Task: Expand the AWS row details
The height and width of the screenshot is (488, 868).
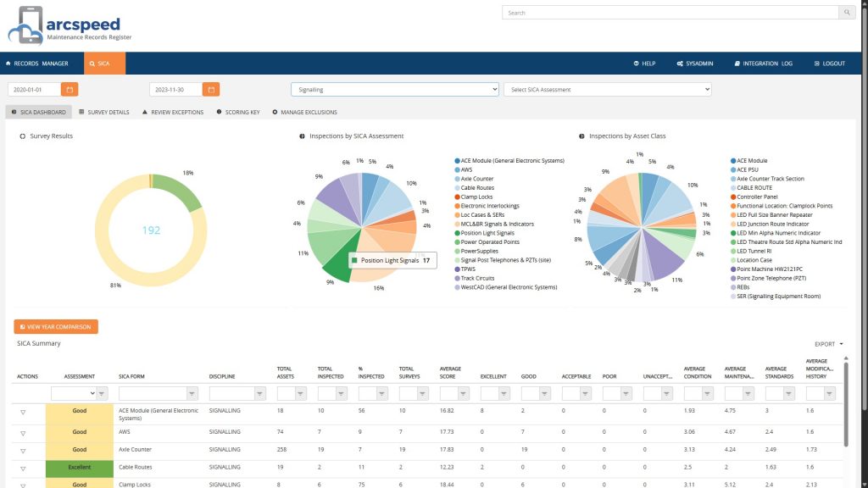Action: (x=23, y=430)
